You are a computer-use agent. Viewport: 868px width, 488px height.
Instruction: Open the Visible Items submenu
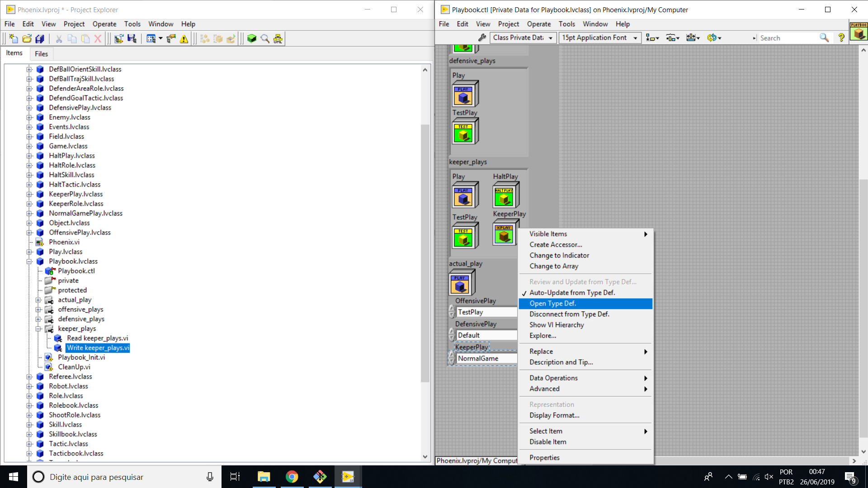(585, 234)
